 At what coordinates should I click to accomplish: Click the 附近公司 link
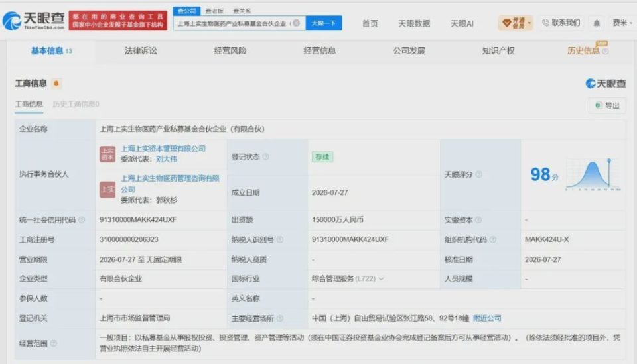coord(487,318)
